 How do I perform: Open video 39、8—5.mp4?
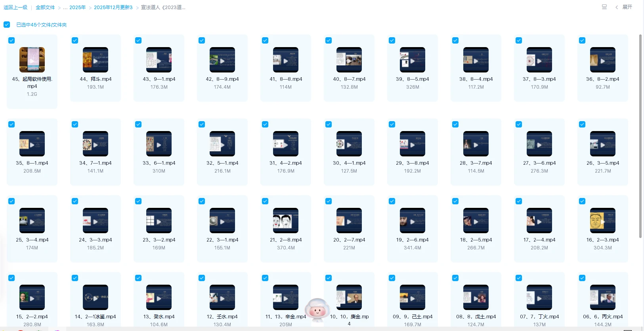click(413, 60)
